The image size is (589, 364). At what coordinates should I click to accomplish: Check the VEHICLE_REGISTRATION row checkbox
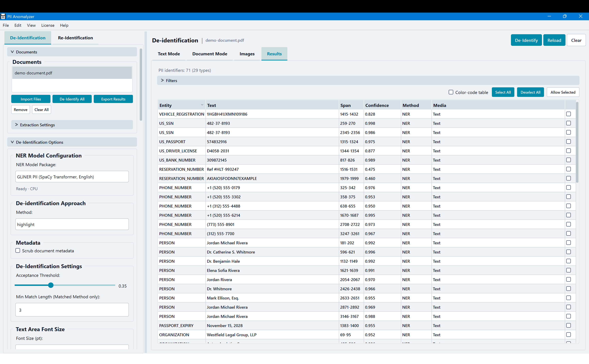[x=569, y=114]
